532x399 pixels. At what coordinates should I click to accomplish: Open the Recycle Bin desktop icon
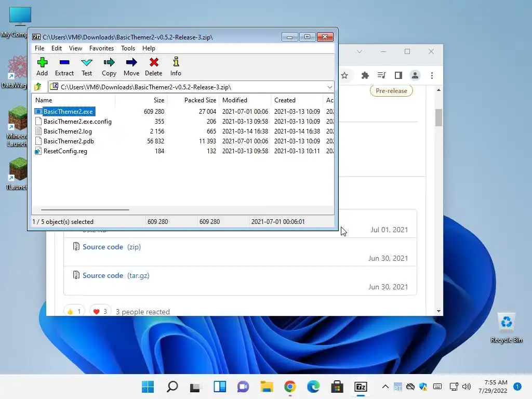(506, 328)
